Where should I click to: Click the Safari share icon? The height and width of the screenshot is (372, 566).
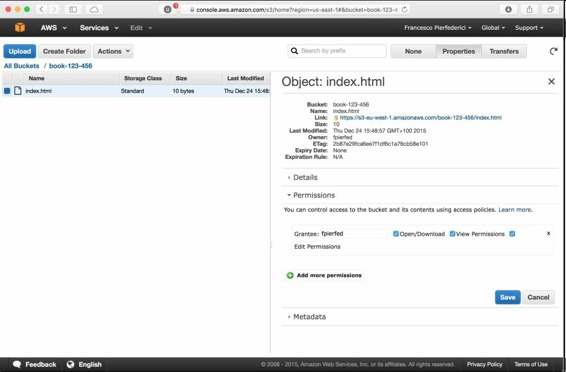tap(529, 9)
